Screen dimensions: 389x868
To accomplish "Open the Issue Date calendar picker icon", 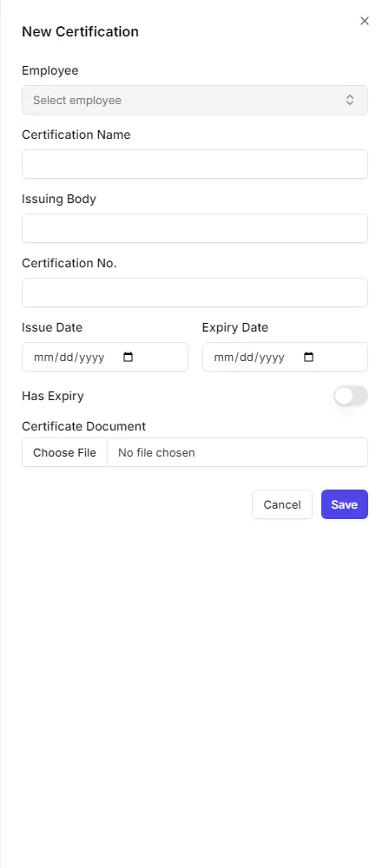I will [x=128, y=357].
